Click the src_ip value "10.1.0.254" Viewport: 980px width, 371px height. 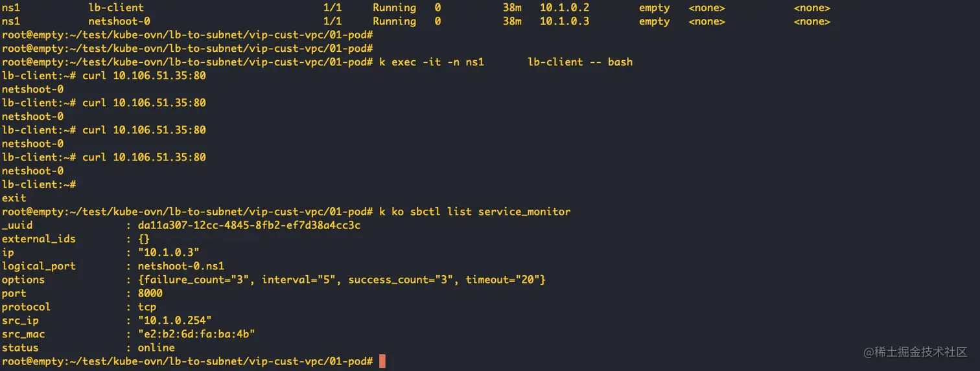[175, 320]
